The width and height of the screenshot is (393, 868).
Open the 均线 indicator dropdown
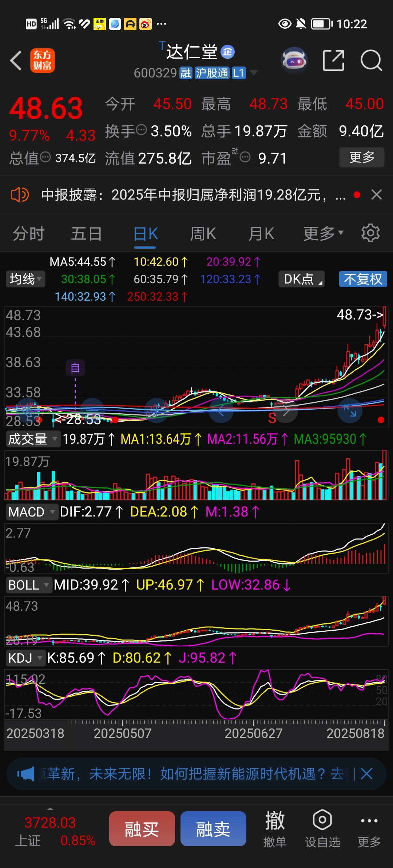click(x=25, y=279)
